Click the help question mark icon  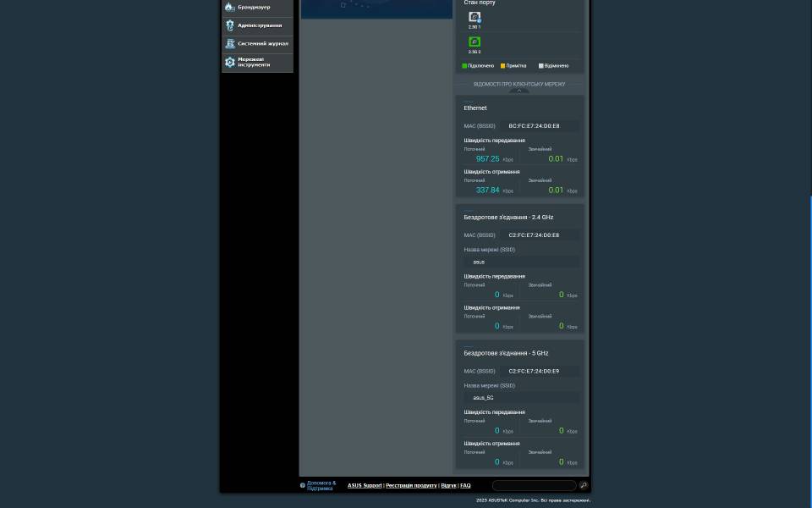coord(303,486)
